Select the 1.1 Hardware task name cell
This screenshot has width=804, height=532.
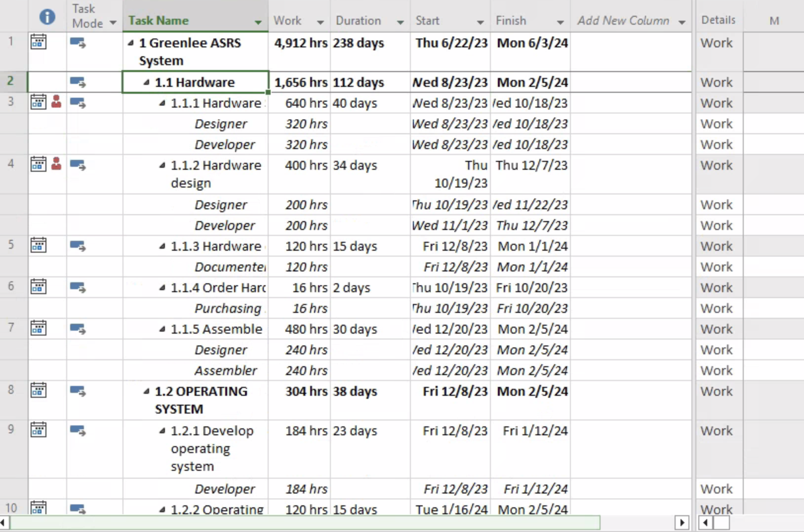point(196,82)
